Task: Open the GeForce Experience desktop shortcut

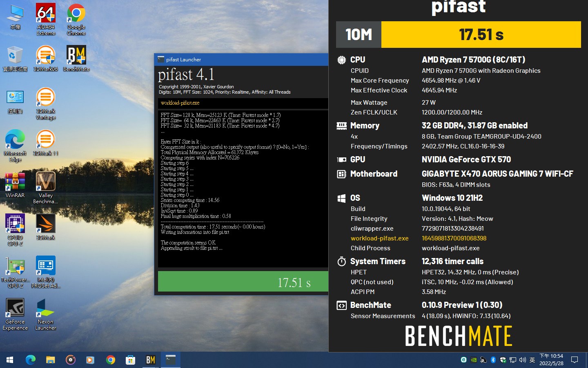Action: click(15, 314)
